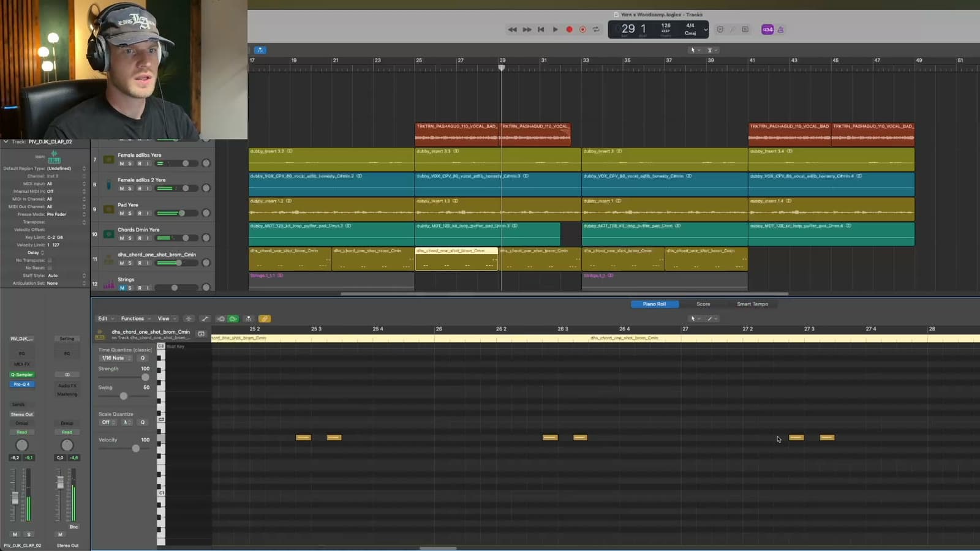Viewport: 980px width, 551px height.
Task: Record-enable the Chords Dmin Yere track
Action: pyautogui.click(x=139, y=238)
